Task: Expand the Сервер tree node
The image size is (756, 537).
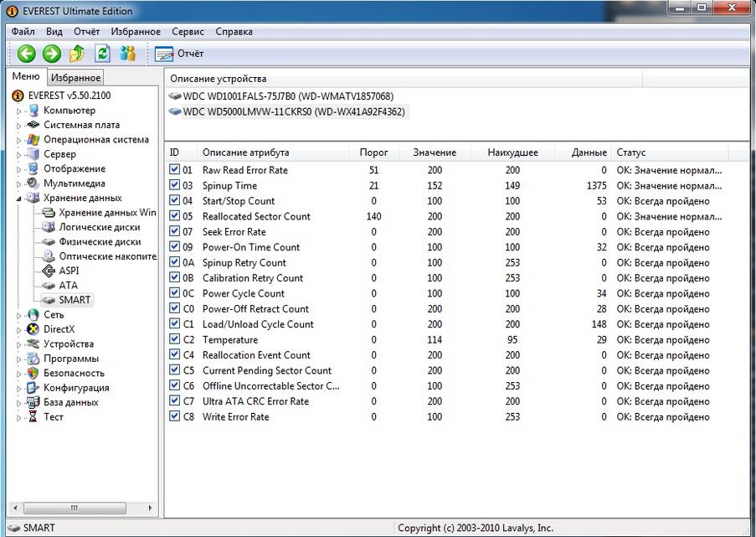Action: (19, 155)
